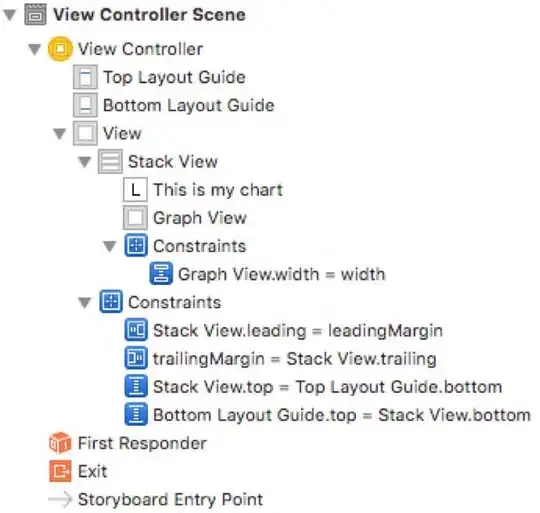Viewport: 540px width, 513px height.
Task: Collapse the View Controller disclosure triangle
Action: tap(34, 49)
